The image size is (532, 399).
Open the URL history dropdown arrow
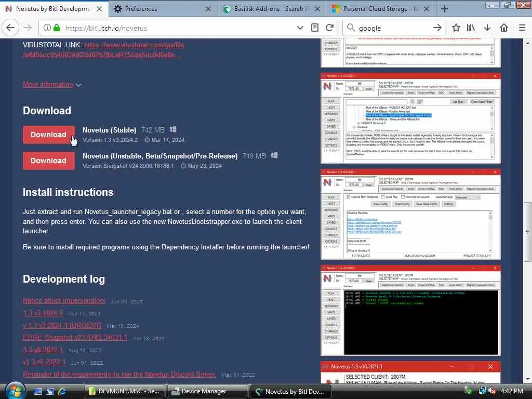(x=300, y=28)
